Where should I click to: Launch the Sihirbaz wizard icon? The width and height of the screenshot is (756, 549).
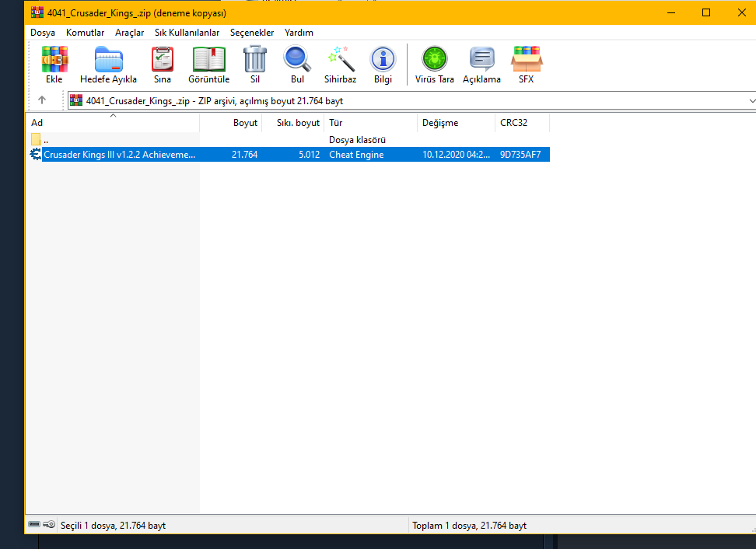(341, 59)
